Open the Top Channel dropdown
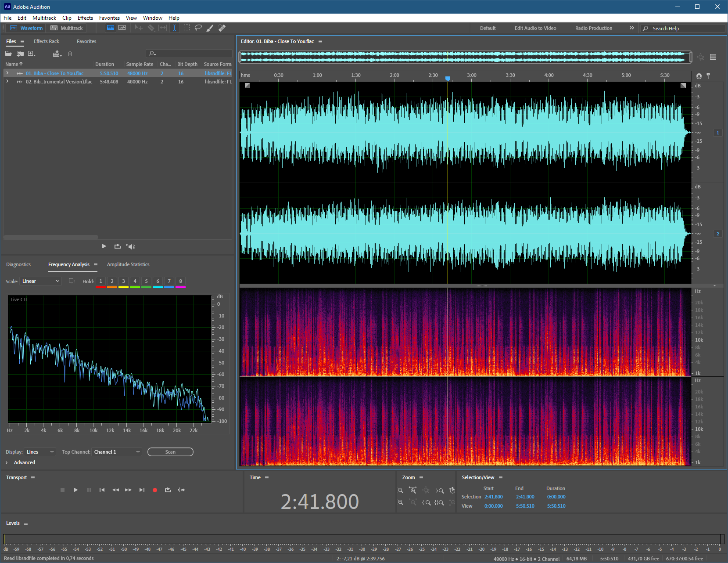 click(x=117, y=452)
